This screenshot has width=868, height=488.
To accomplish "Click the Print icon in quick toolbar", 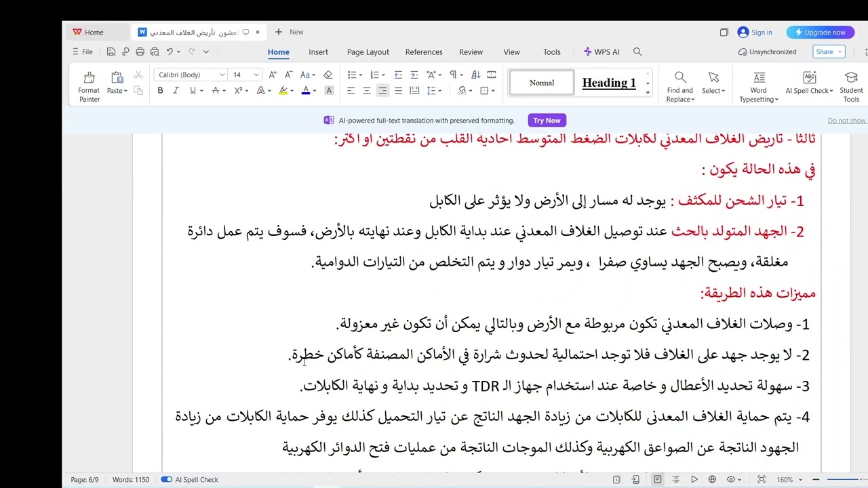I will (x=140, y=52).
